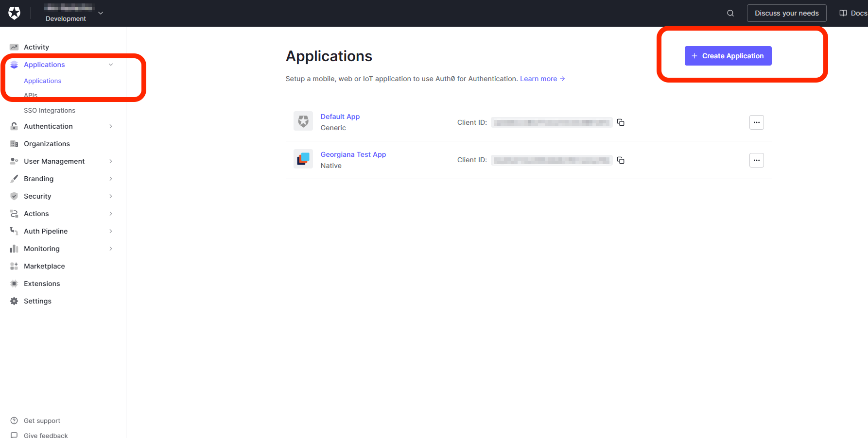Open Georgiana Test App three-dot menu
The height and width of the screenshot is (438, 868).
point(756,160)
